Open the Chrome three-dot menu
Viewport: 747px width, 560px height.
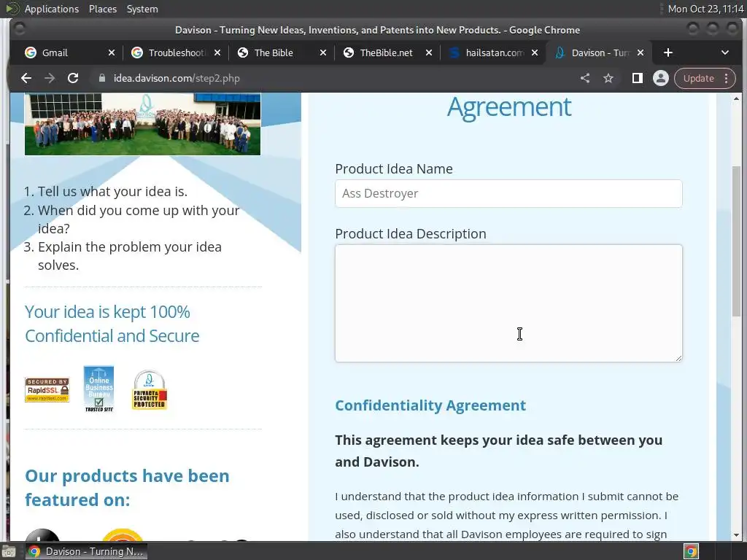point(727,78)
